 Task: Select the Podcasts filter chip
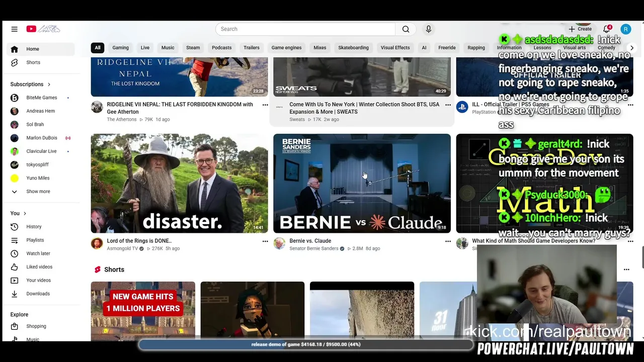click(222, 48)
